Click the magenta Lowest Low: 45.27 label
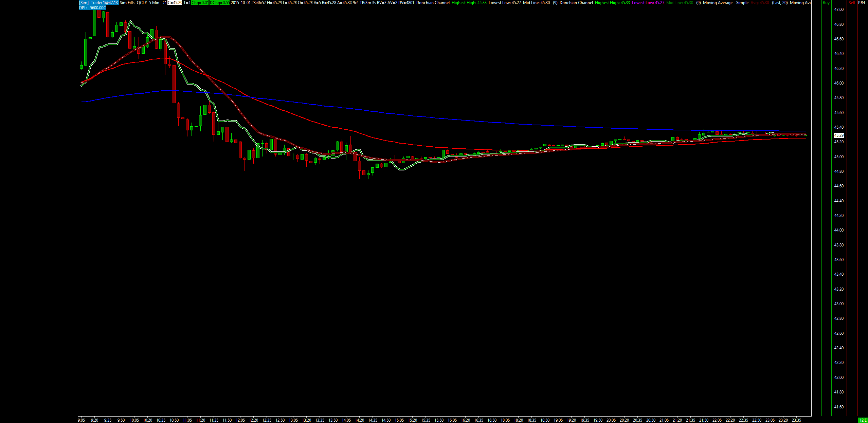Image resolution: width=868 pixels, height=423 pixels. click(x=648, y=3)
